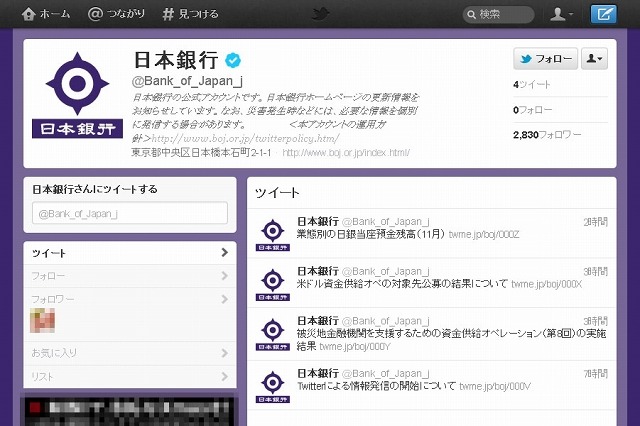This screenshot has height=426, width=640.
Task: Go to Home (ホーム) in top bar
Action: click(46, 14)
